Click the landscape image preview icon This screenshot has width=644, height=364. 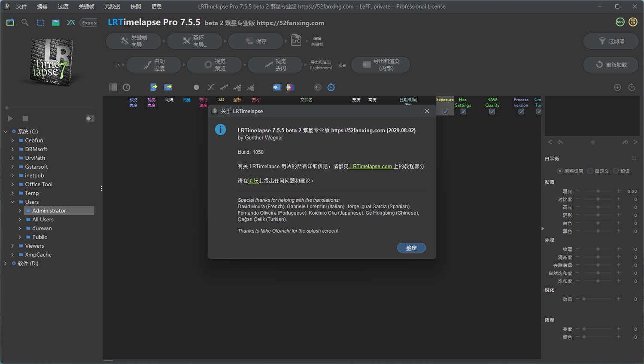coord(56,23)
